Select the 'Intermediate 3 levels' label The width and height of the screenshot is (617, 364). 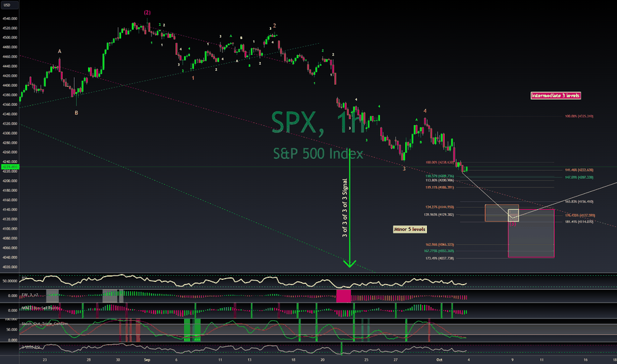(x=555, y=95)
